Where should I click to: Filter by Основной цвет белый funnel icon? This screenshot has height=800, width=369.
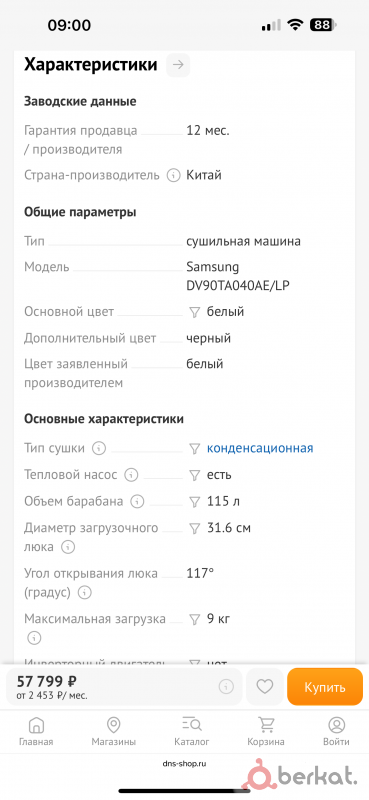(x=194, y=312)
